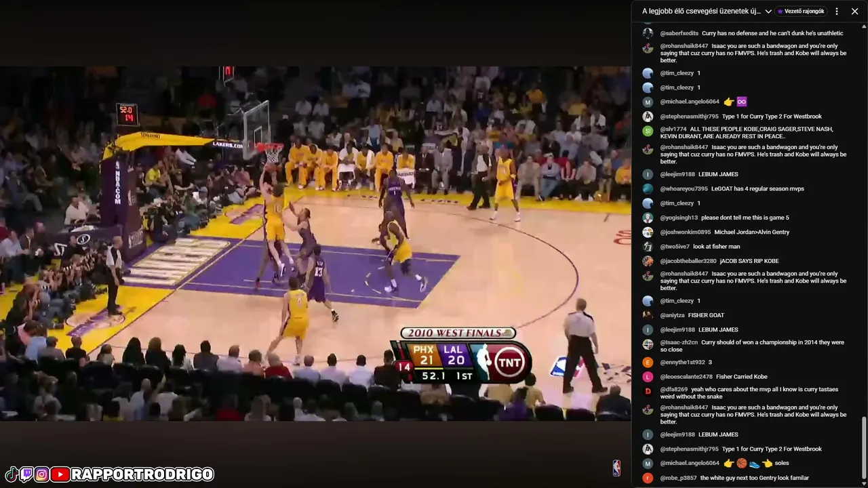The image size is (868, 488).
Task: Click the @slv1774 green avatar
Action: (x=648, y=131)
